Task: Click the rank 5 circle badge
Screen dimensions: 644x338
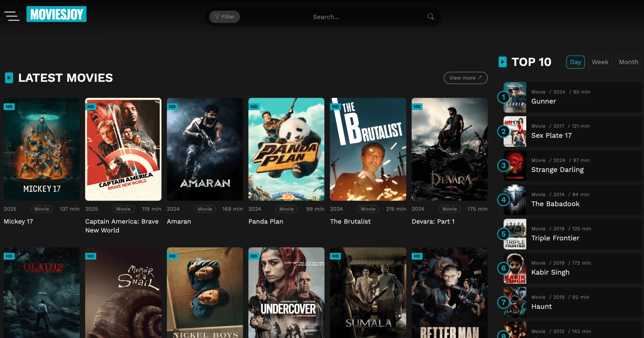Action: click(x=503, y=234)
